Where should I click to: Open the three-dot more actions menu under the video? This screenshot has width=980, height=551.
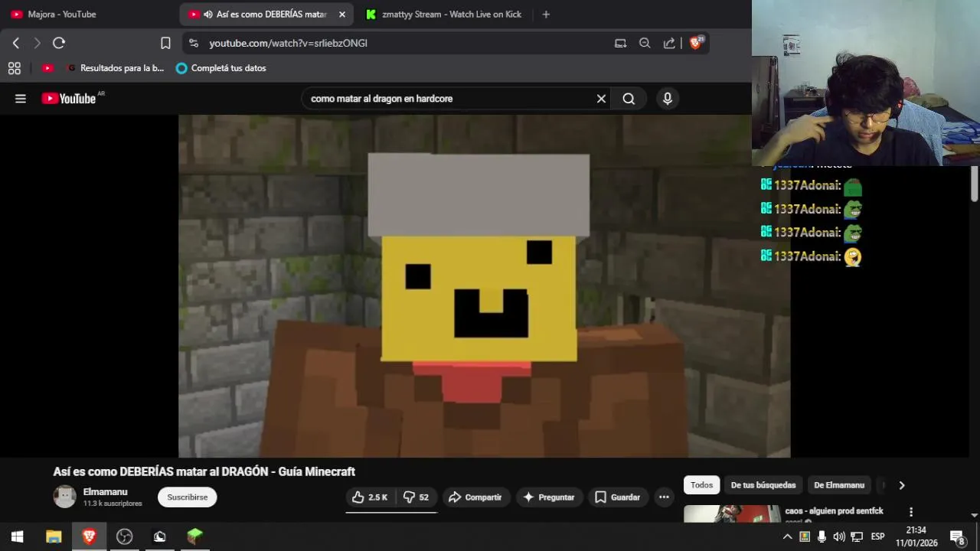(664, 497)
